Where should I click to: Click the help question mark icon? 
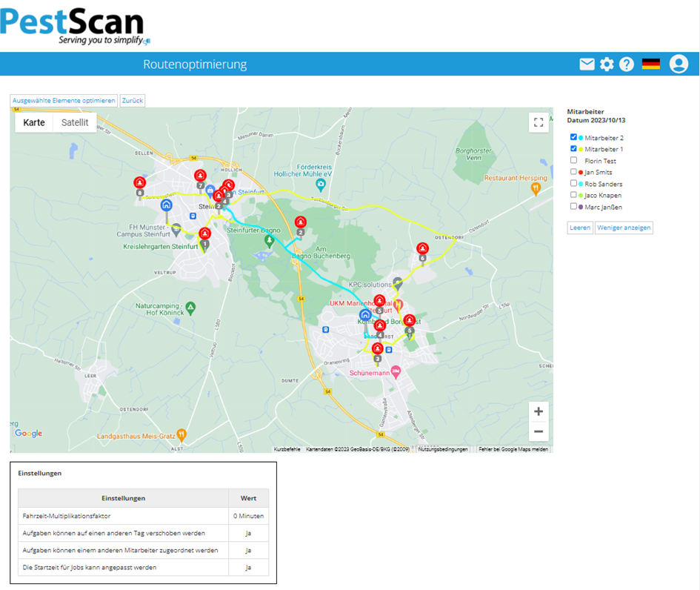click(627, 64)
